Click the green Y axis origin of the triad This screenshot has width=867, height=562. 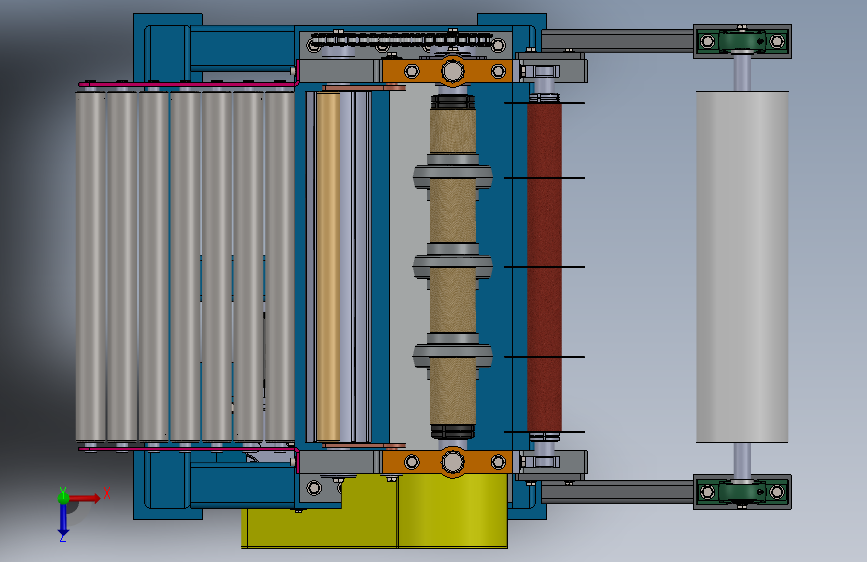(x=63, y=498)
